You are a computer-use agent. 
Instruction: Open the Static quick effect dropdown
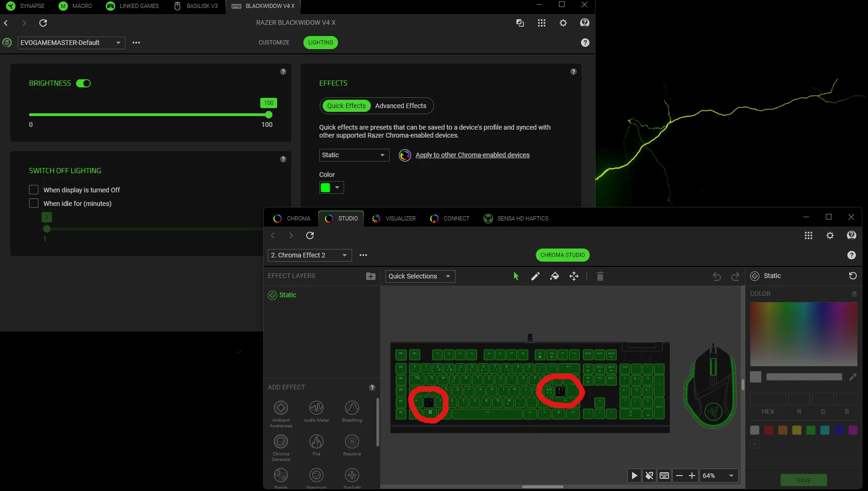tap(354, 155)
